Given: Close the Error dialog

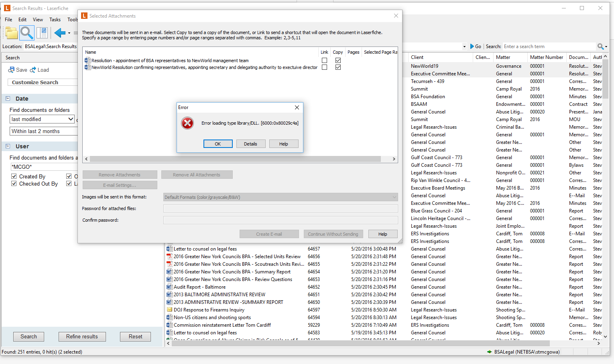Looking at the screenshot, I should [297, 107].
